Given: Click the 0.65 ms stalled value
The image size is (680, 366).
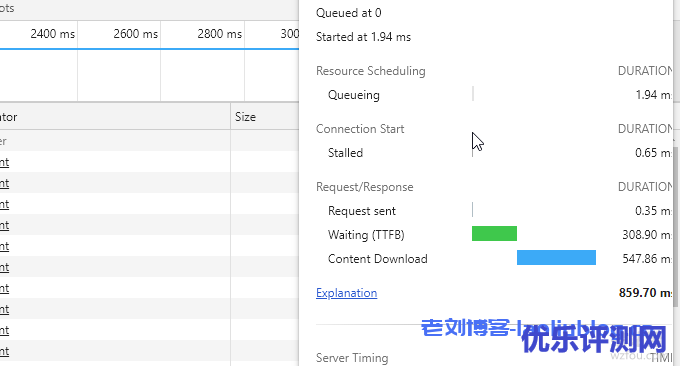Looking at the screenshot, I should pyautogui.click(x=654, y=153).
